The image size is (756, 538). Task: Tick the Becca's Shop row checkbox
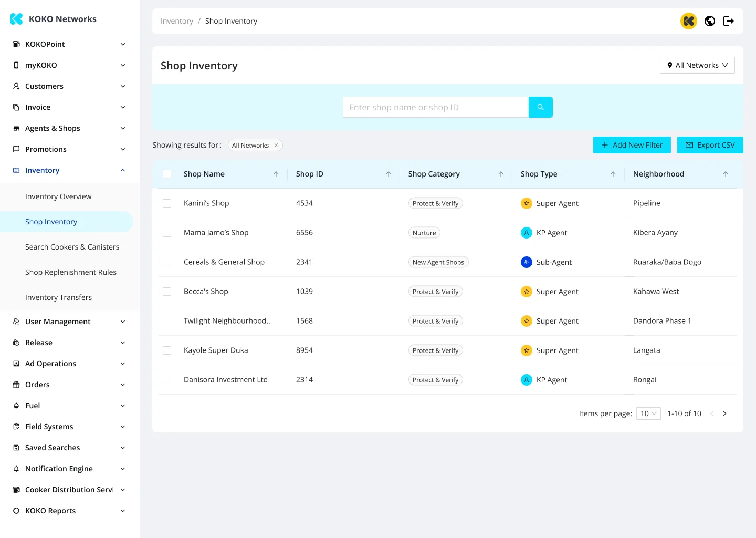pos(167,292)
